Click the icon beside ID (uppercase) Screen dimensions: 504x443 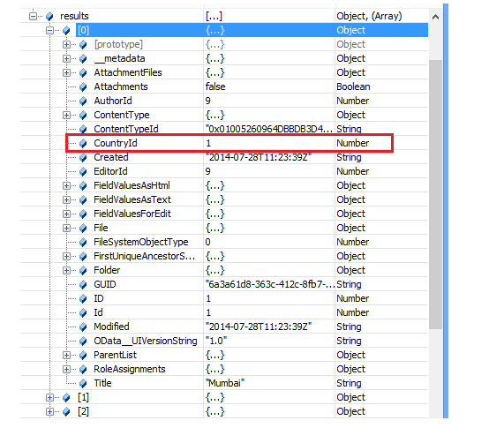83,299
